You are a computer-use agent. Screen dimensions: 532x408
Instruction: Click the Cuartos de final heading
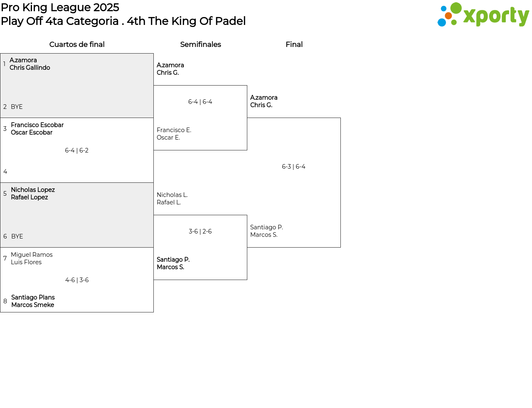(77, 44)
